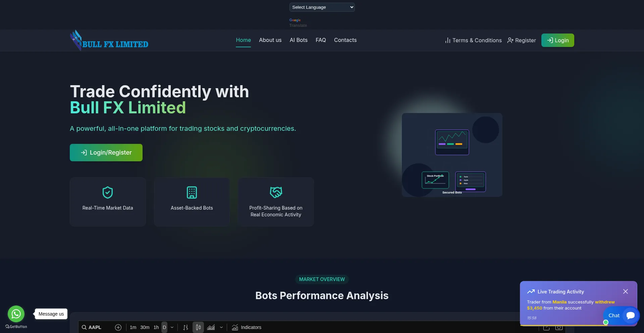Viewport: 644px width, 333px height.
Task: Click the Trade Confidently with headline
Action: pos(159,92)
